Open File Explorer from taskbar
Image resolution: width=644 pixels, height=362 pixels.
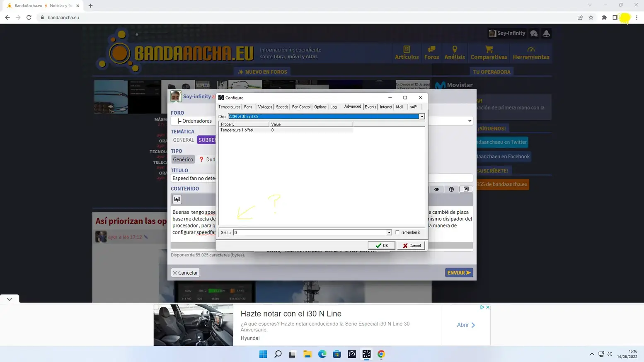[307, 354]
